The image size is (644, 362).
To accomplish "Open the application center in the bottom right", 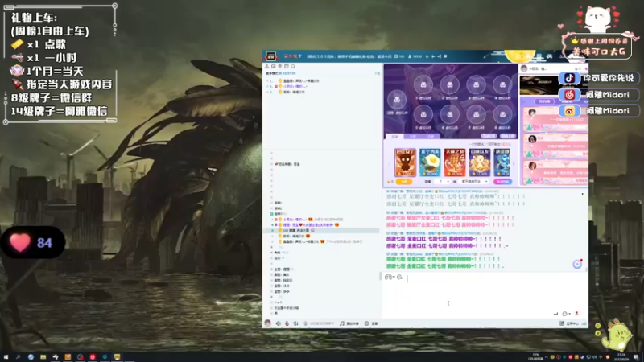I will click(x=569, y=323).
